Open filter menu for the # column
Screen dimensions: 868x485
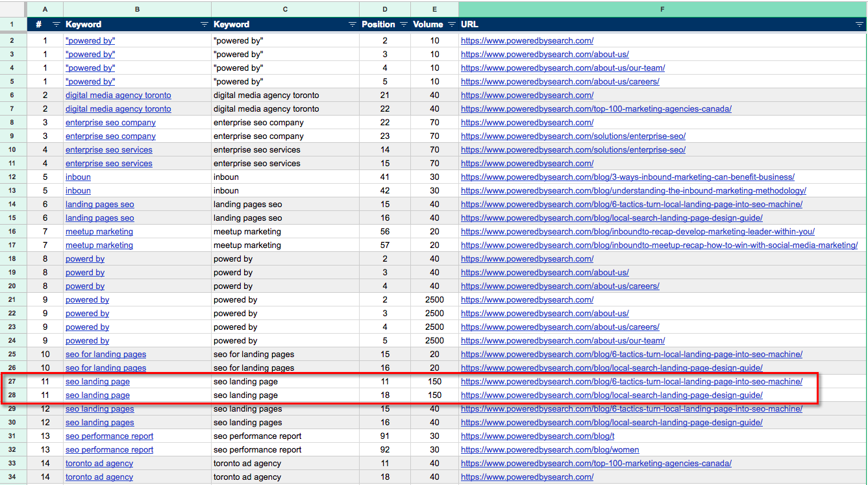point(56,24)
